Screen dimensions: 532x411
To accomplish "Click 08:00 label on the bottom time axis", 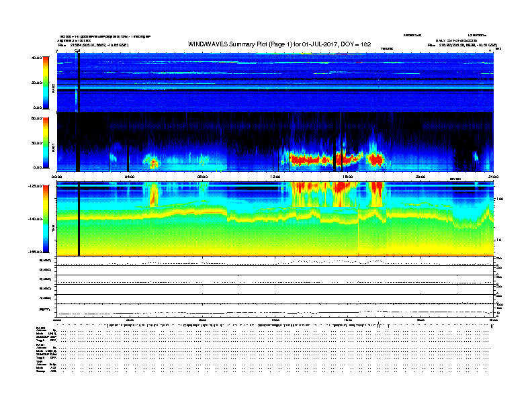I will tap(202, 320).
